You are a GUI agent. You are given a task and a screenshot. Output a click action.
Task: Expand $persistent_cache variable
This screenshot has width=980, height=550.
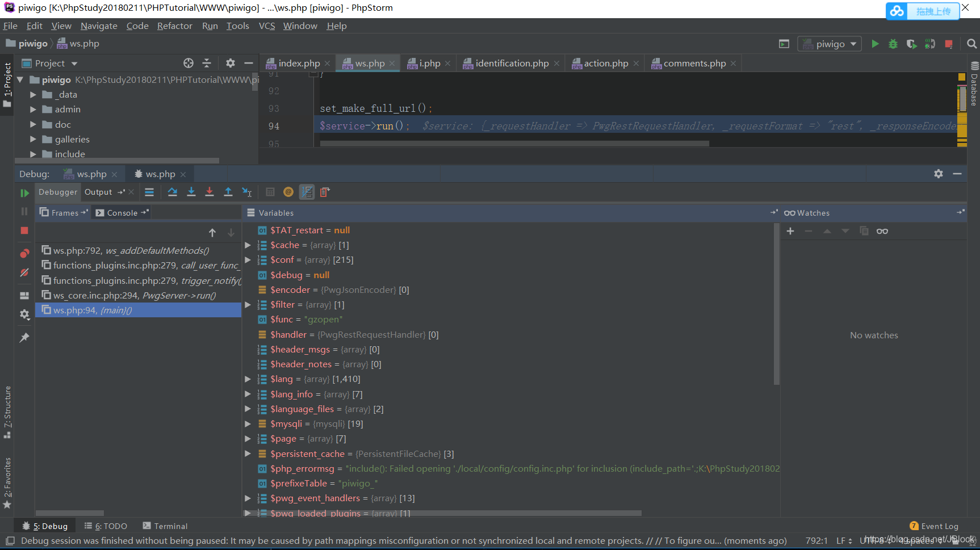(x=248, y=454)
